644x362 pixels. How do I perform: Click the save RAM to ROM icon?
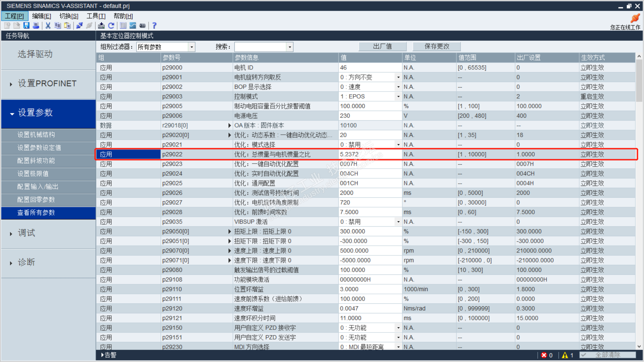coord(101,25)
